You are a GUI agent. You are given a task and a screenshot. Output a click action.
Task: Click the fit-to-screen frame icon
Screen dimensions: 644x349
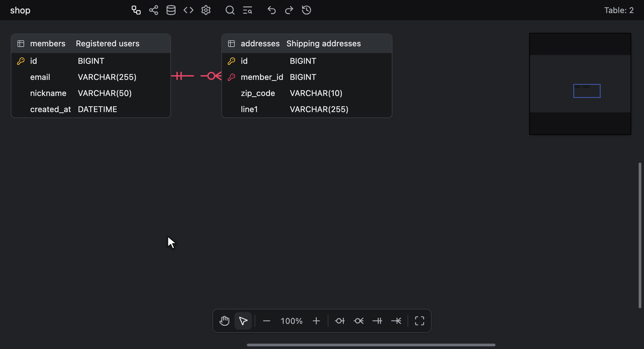coord(420,321)
